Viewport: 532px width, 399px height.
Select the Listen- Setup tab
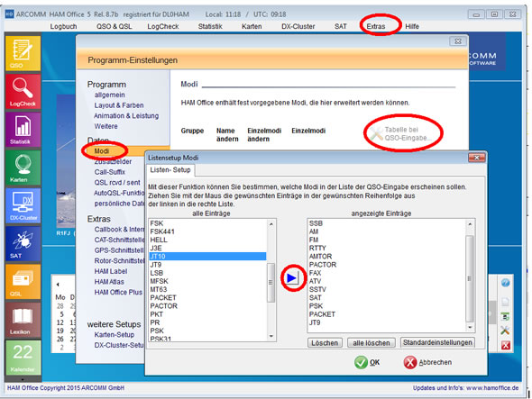(170, 170)
